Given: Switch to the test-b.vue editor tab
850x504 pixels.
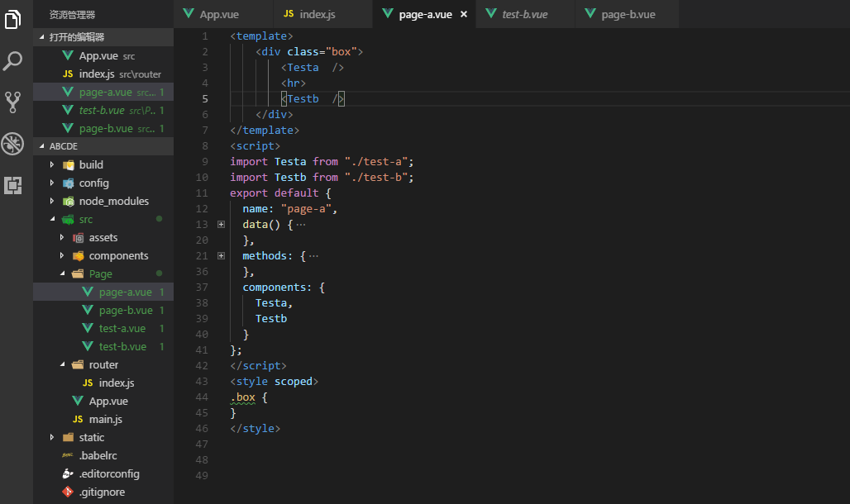Looking at the screenshot, I should (525, 14).
